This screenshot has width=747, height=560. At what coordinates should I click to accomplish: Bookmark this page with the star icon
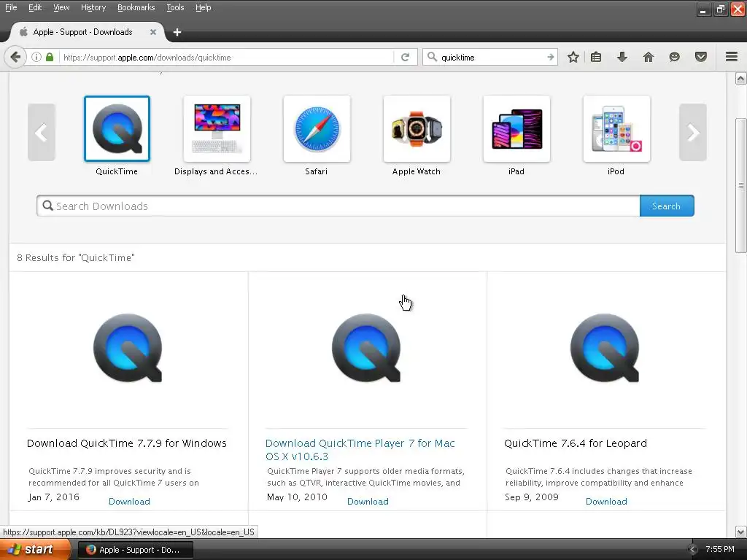tap(573, 57)
